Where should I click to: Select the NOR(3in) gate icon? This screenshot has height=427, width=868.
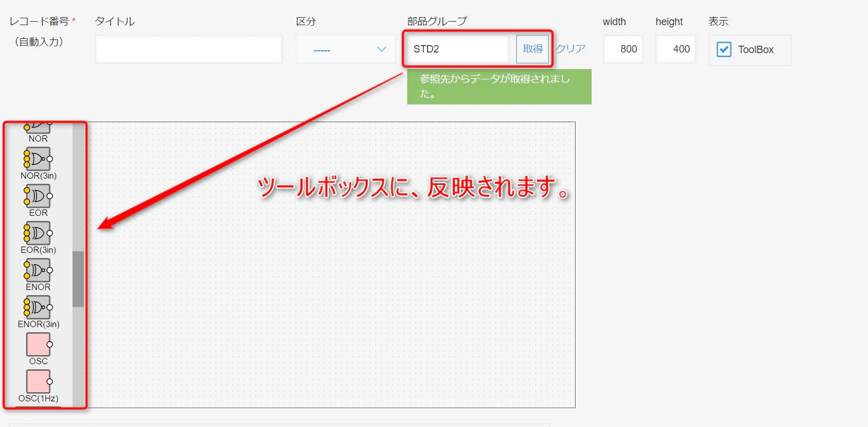point(38,159)
